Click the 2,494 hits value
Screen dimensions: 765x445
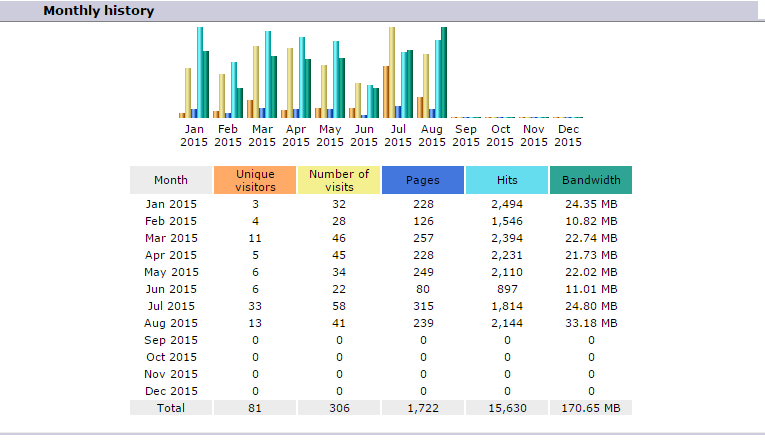507,204
